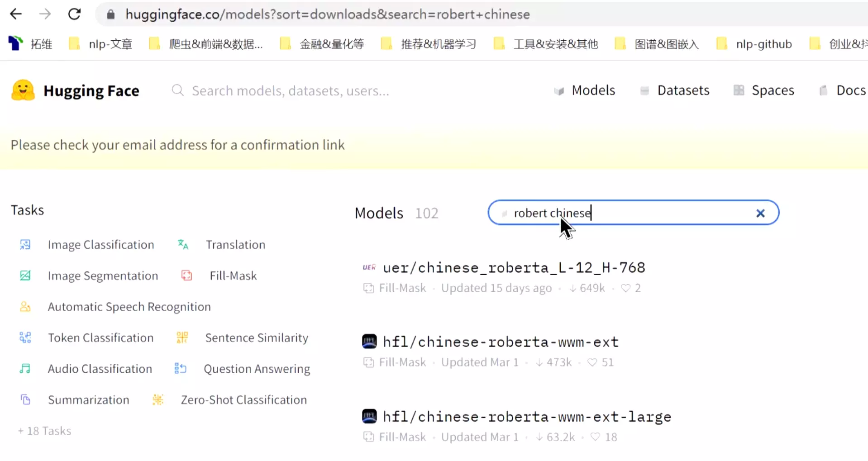Select the Question Answering task icon
The image size is (868, 461).
(180, 369)
